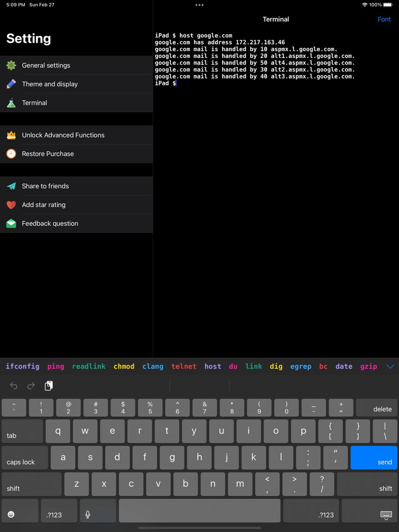Tap the terminal prompt input line
Screen dimensions: 399x532
[166, 83]
